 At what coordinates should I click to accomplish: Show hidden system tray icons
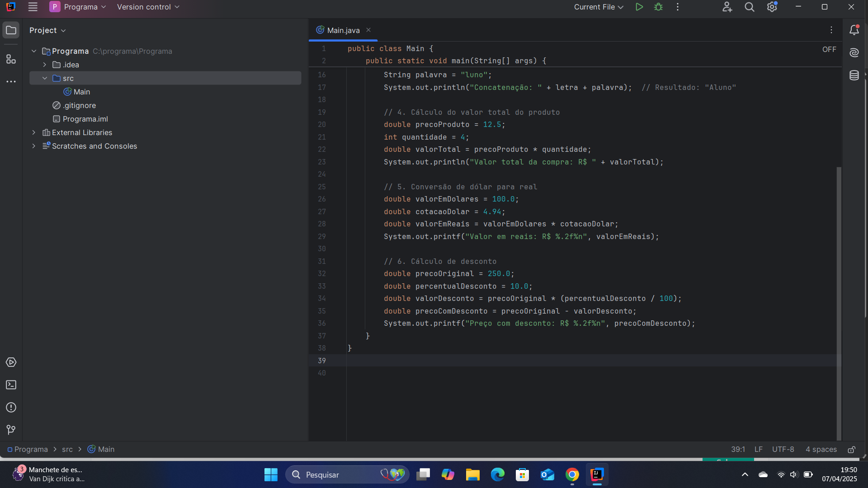(x=745, y=475)
